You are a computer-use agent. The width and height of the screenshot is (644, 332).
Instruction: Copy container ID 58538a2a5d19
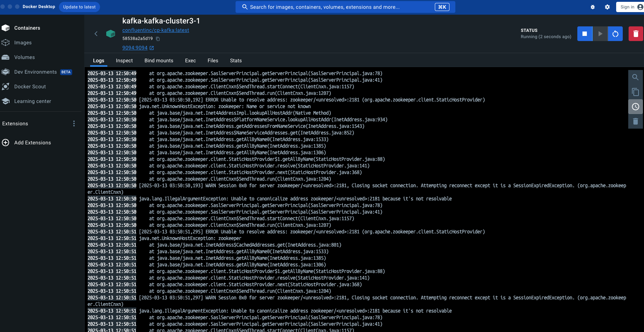pyautogui.click(x=158, y=38)
